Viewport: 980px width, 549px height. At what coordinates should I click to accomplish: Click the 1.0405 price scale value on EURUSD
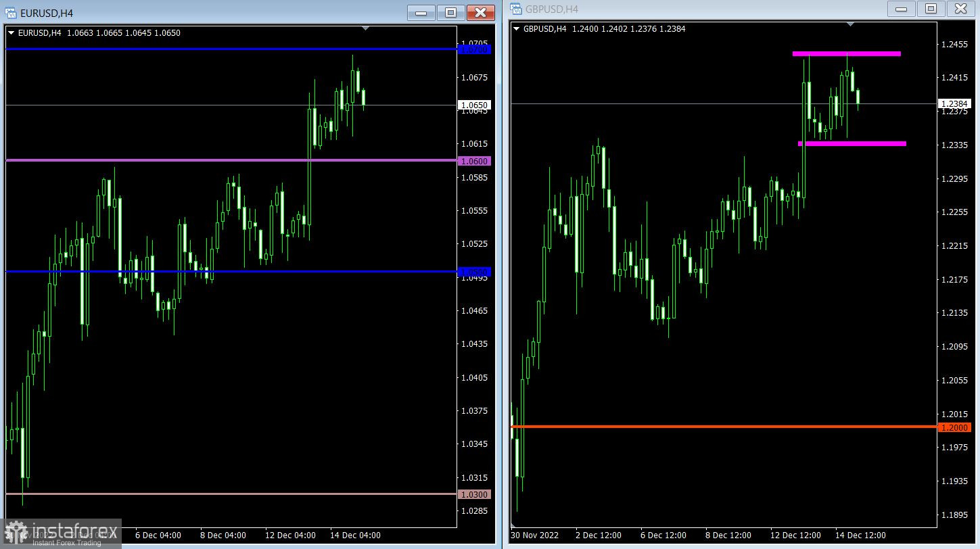click(475, 378)
